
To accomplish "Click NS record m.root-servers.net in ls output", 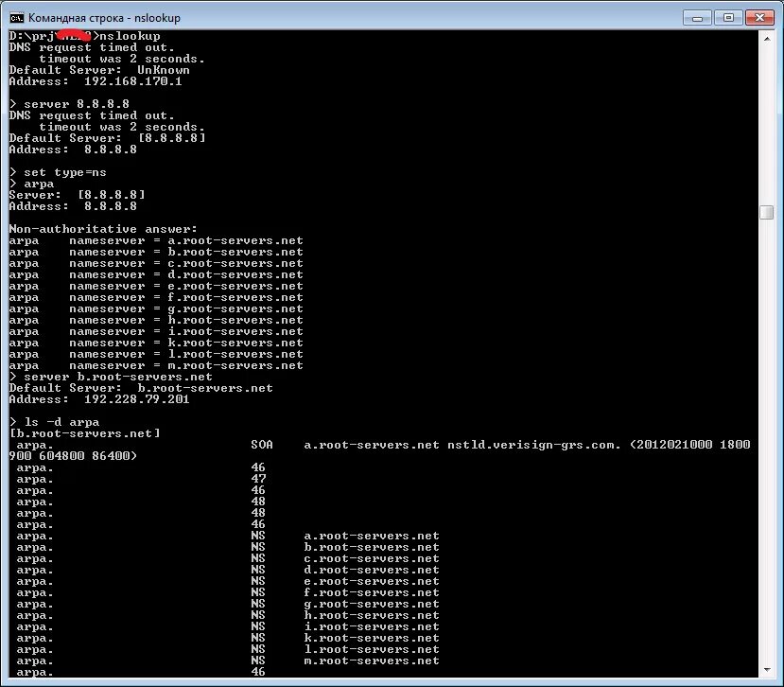I will [372, 661].
